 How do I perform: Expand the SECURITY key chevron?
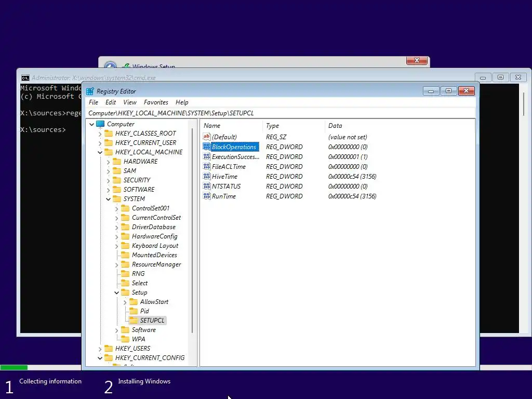[108, 180]
